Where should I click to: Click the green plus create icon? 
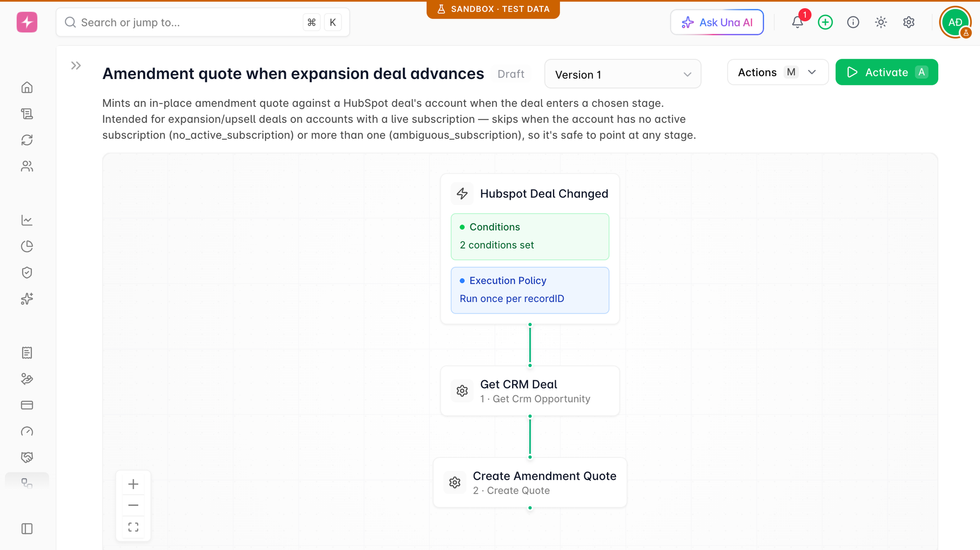coord(825,23)
